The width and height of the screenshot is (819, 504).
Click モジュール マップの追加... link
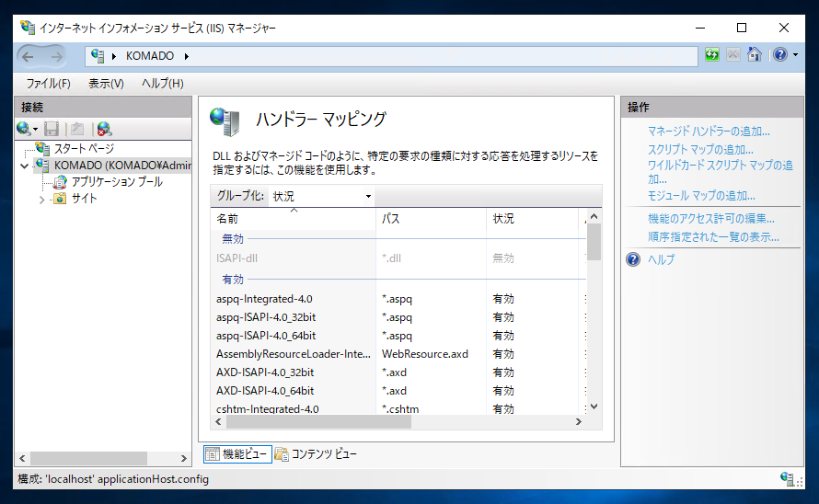pos(701,196)
